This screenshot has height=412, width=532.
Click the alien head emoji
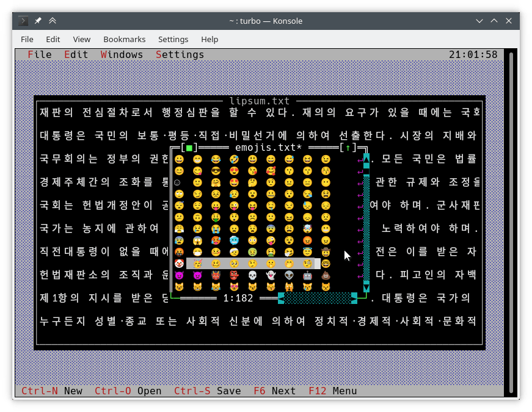(x=289, y=275)
